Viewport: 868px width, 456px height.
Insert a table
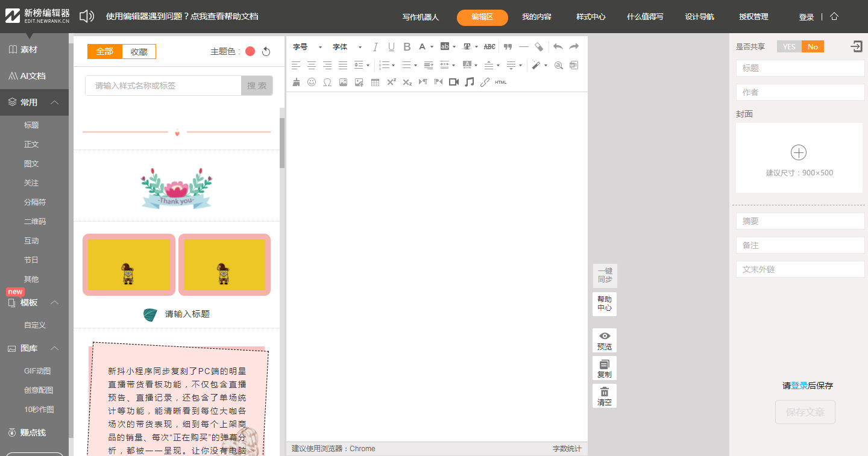pos(375,82)
